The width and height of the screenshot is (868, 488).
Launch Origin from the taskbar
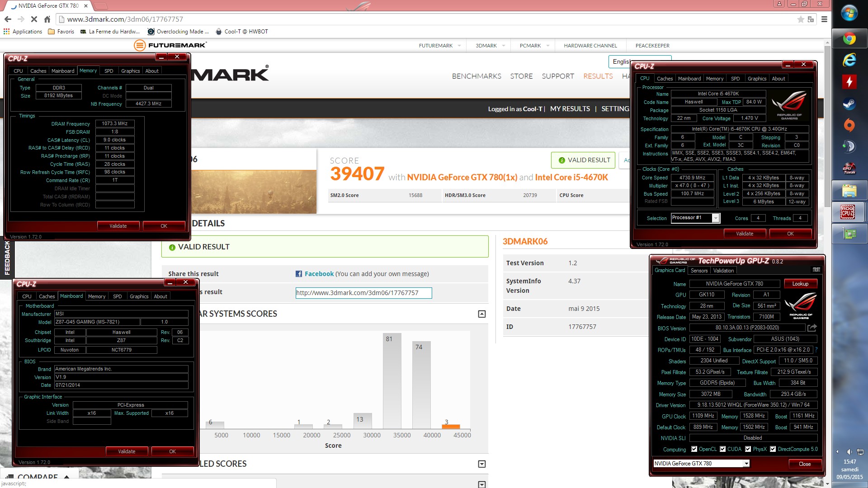(849, 125)
